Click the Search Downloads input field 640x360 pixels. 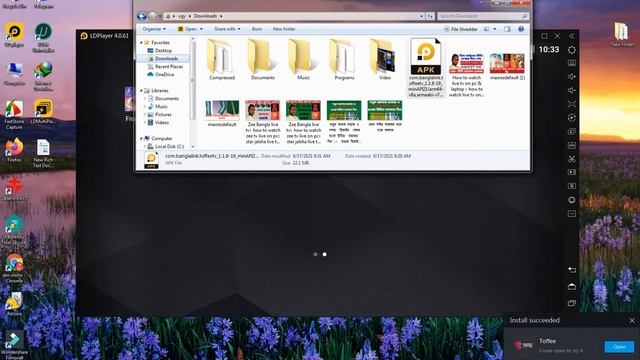(x=483, y=16)
